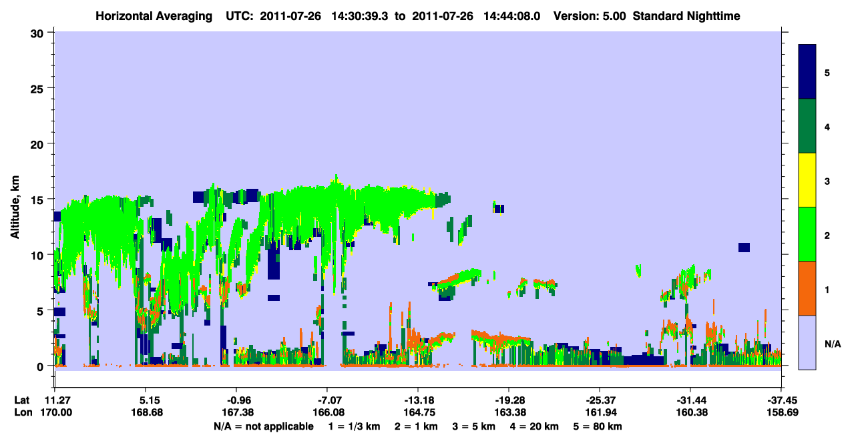
Task: Click the longitude value 163.38
Action: coord(509,413)
